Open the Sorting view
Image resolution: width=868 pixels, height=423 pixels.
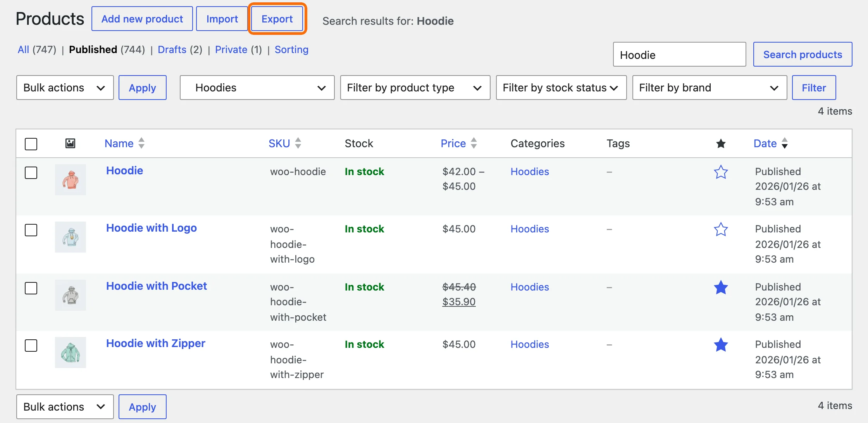(x=291, y=50)
